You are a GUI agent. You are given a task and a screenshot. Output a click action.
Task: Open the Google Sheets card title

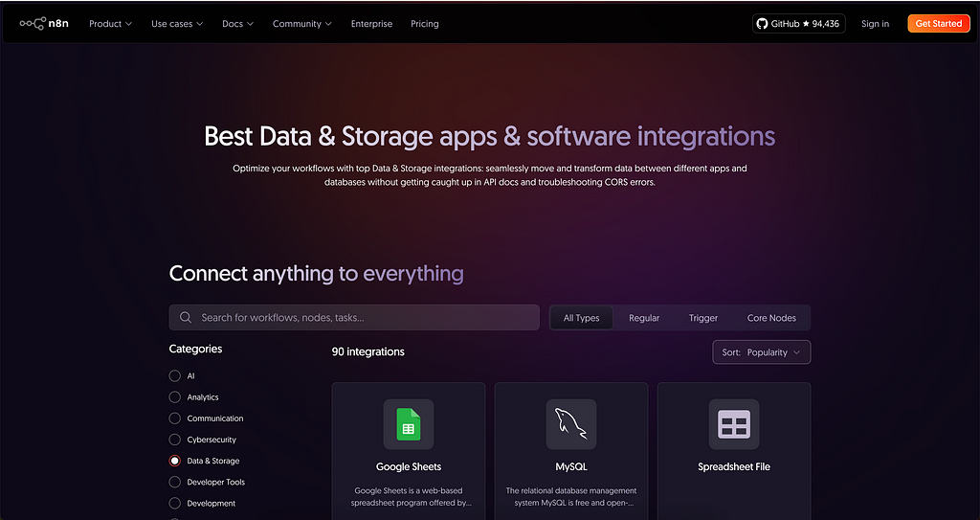click(x=409, y=466)
